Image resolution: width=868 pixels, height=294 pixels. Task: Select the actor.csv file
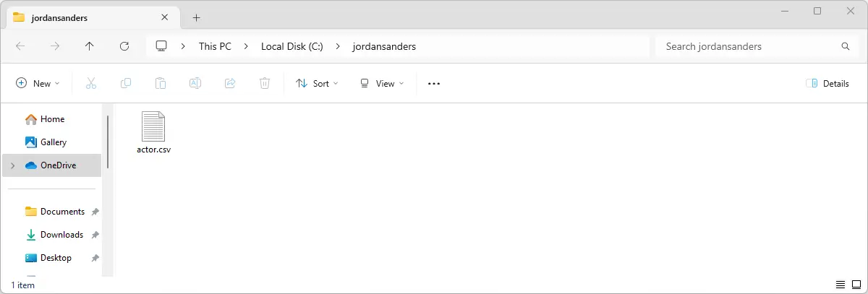[x=153, y=133]
